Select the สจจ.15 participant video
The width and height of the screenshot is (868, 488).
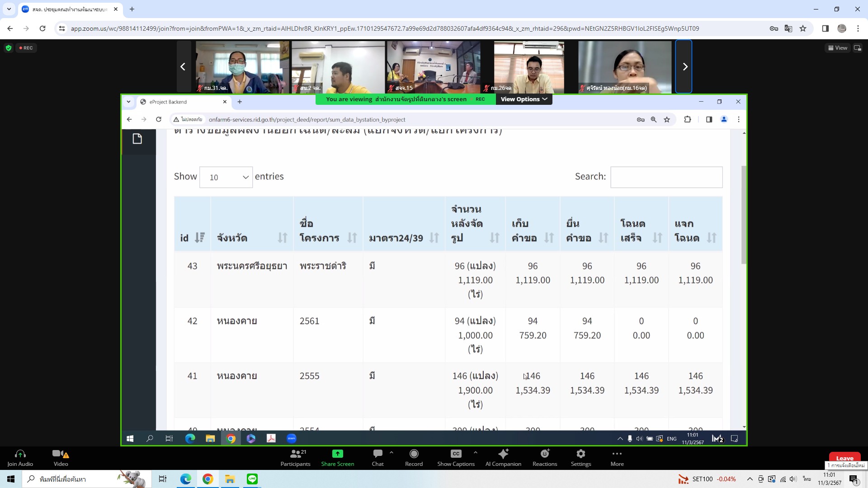click(434, 67)
